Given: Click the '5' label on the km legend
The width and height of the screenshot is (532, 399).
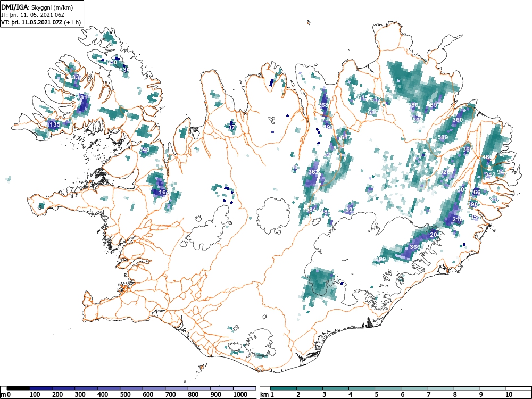Looking at the screenshot, I should tap(377, 395).
